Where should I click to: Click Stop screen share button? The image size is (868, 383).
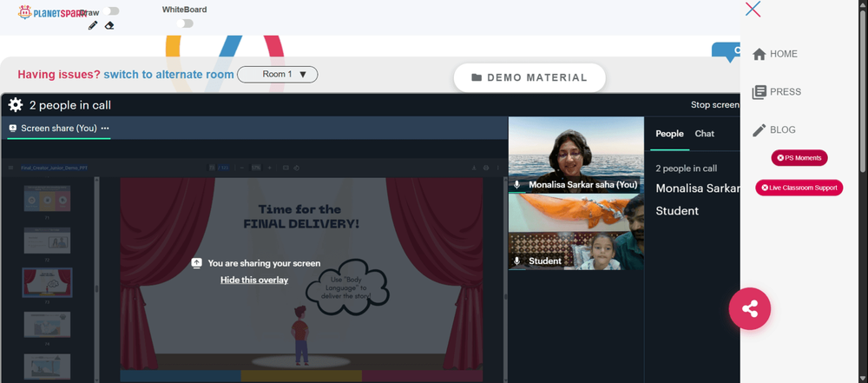tap(715, 105)
